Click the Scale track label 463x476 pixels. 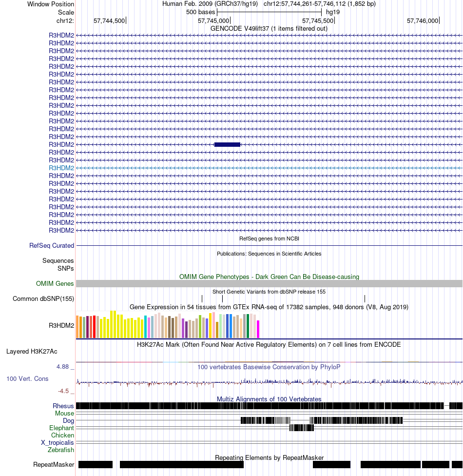pos(66,13)
